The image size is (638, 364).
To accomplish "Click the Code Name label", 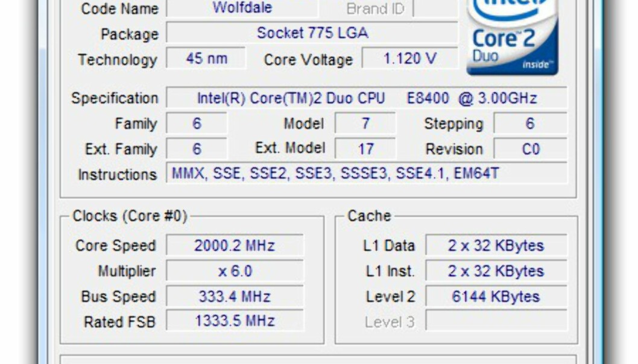I will (119, 8).
